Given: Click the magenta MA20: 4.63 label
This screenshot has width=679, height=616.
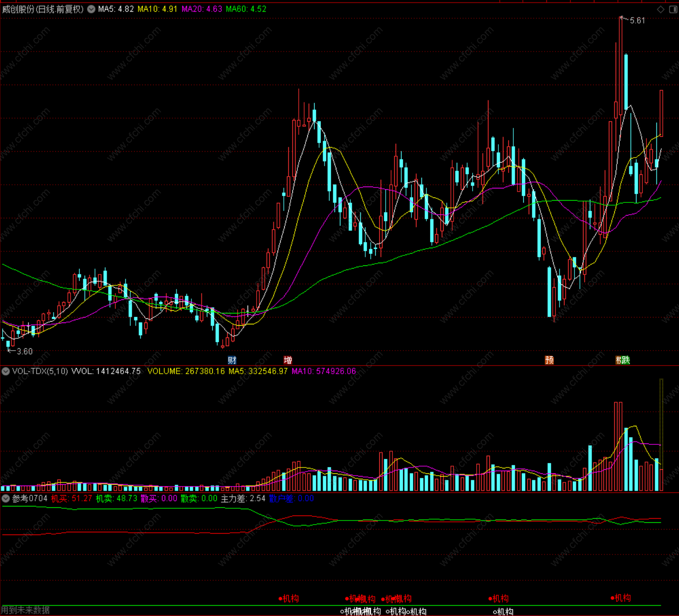Looking at the screenshot, I should (202, 9).
